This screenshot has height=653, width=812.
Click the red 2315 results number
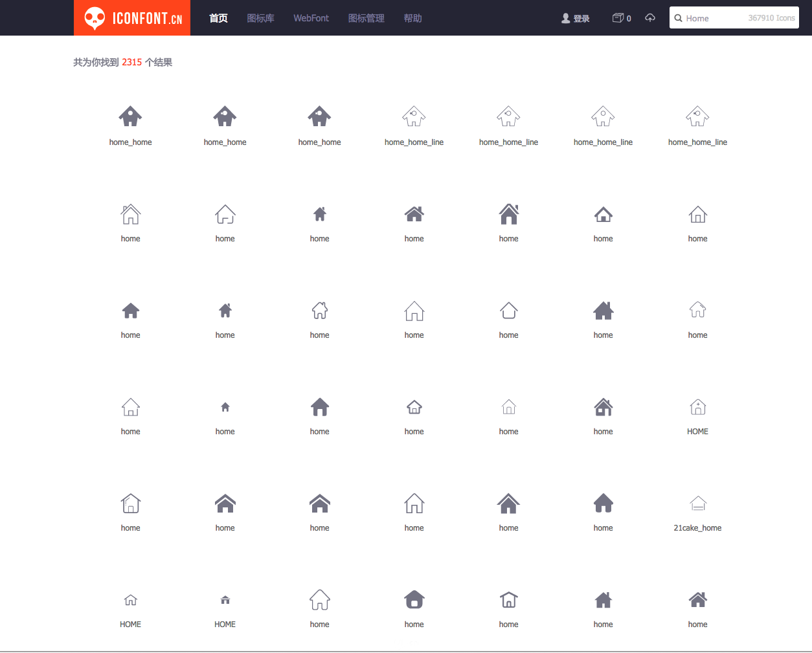point(131,62)
